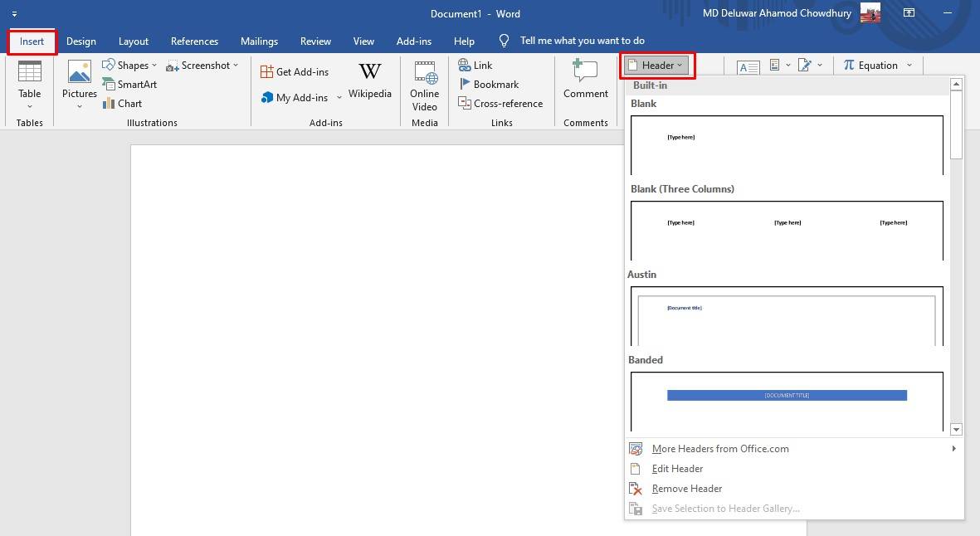This screenshot has height=536, width=980.
Task: Insert Pictures from this device
Action: pyautogui.click(x=79, y=83)
